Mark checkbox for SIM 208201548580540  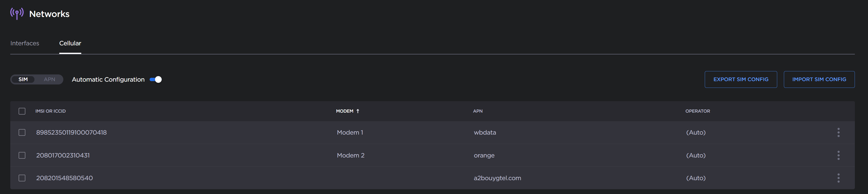22,178
